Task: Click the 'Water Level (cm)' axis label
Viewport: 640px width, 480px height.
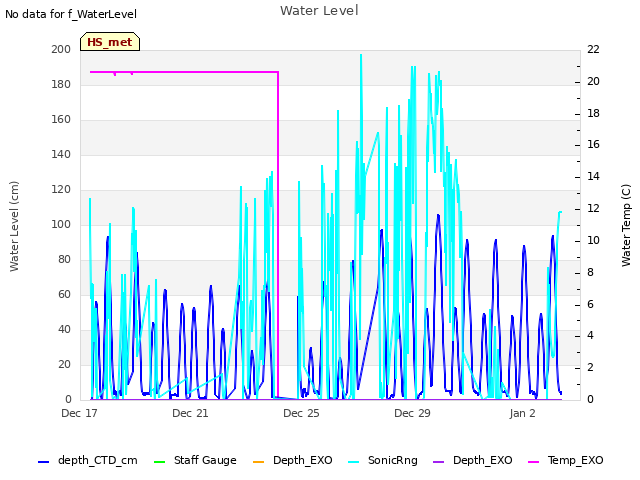Action: (14, 226)
